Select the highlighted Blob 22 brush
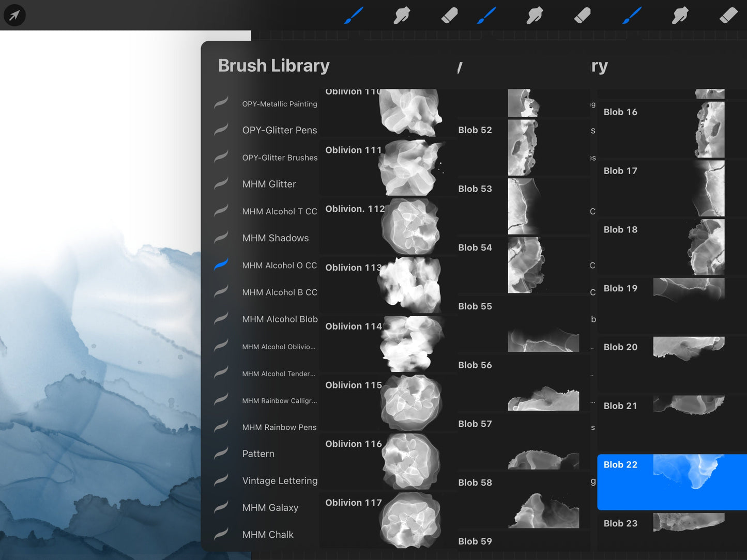 point(671,481)
